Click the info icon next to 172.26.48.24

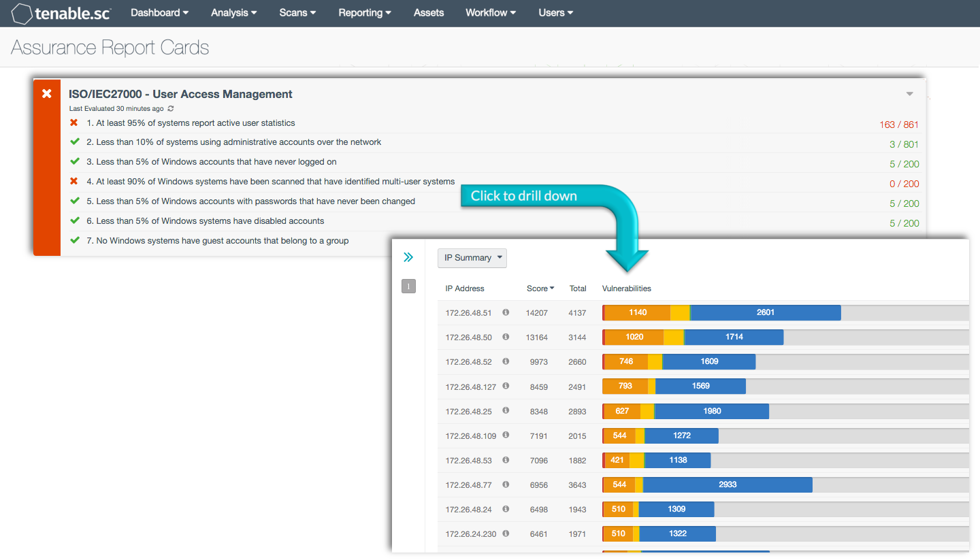506,509
